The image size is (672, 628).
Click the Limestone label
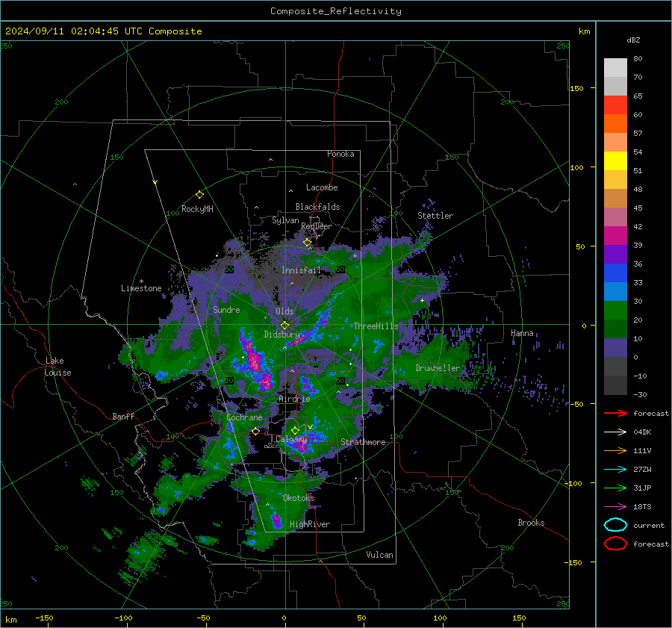tap(141, 288)
